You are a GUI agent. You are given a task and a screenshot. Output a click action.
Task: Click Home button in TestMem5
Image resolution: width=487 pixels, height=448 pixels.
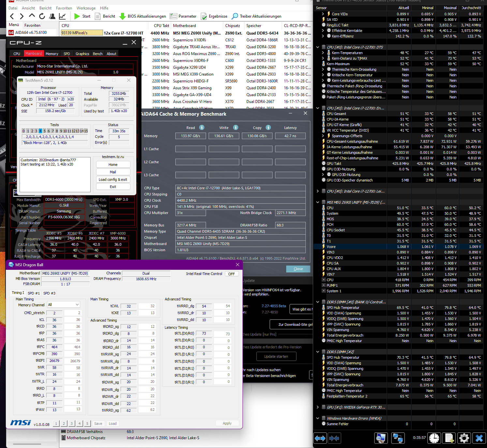tap(113, 165)
